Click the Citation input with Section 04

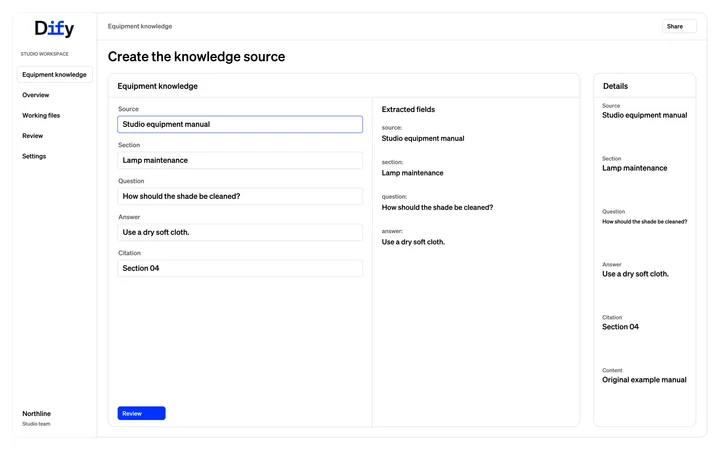pos(240,268)
